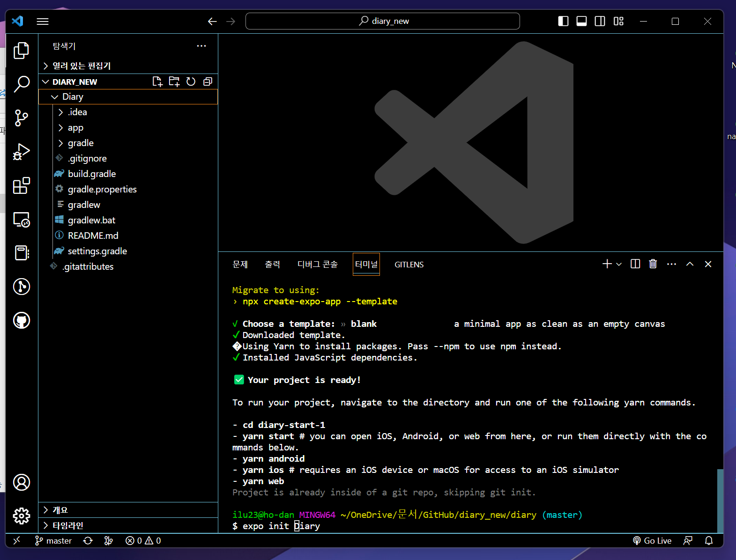Open the README.md file
Viewport: 736px width, 560px height.
(128, 236)
